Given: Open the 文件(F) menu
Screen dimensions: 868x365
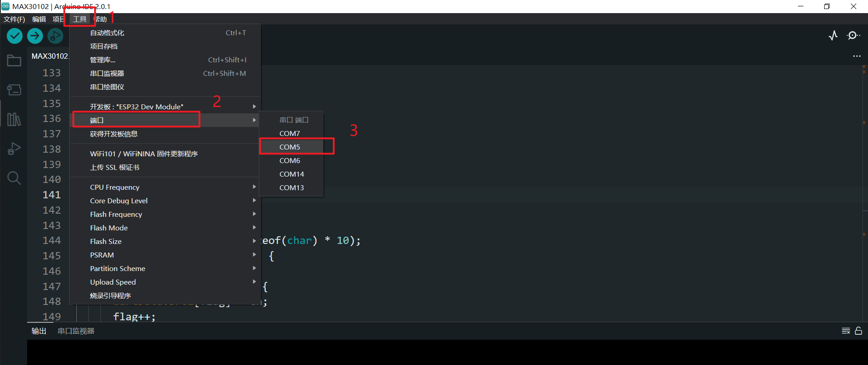Looking at the screenshot, I should coord(14,19).
